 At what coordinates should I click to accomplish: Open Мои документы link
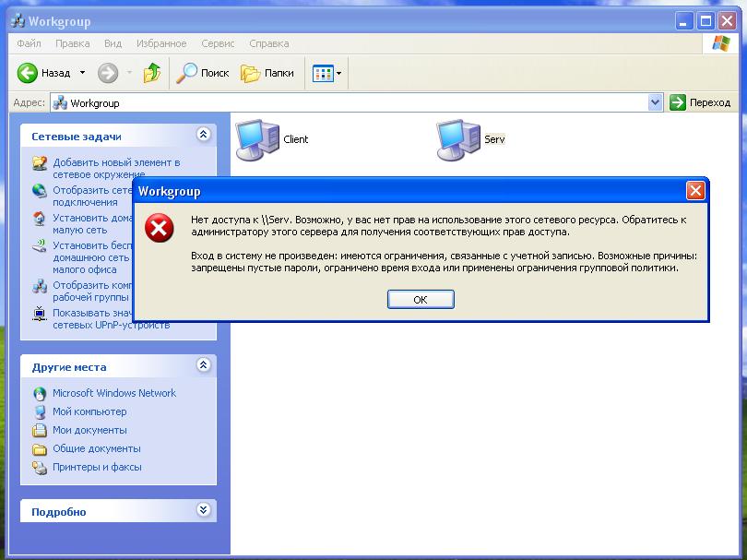[89, 430]
